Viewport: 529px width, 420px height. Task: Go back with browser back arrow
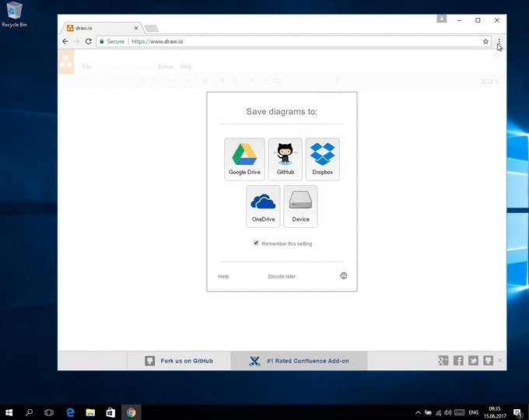[x=65, y=41]
